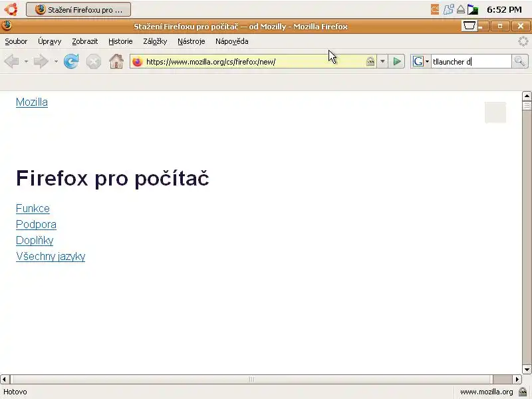Click 'Hotovo' status text
Image resolution: width=532 pixels, height=399 pixels.
point(15,392)
